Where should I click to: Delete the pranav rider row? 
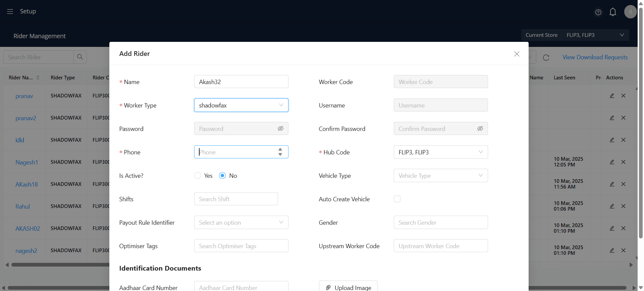623,96
